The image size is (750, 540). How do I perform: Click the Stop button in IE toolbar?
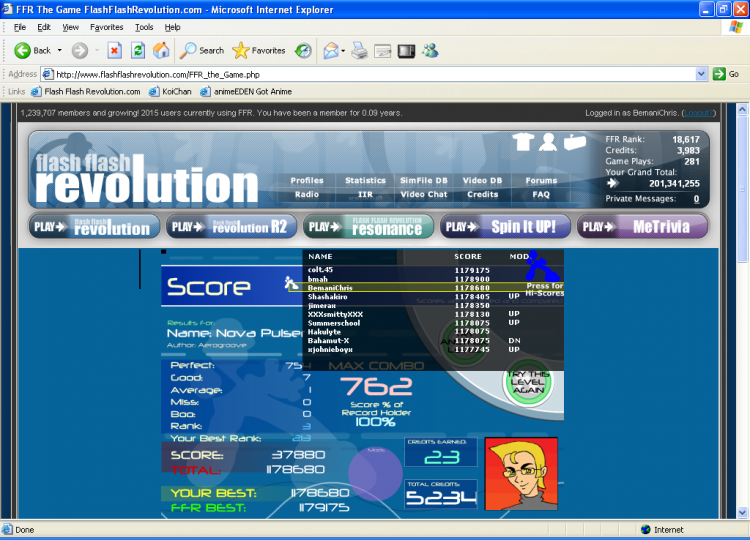tap(114, 50)
